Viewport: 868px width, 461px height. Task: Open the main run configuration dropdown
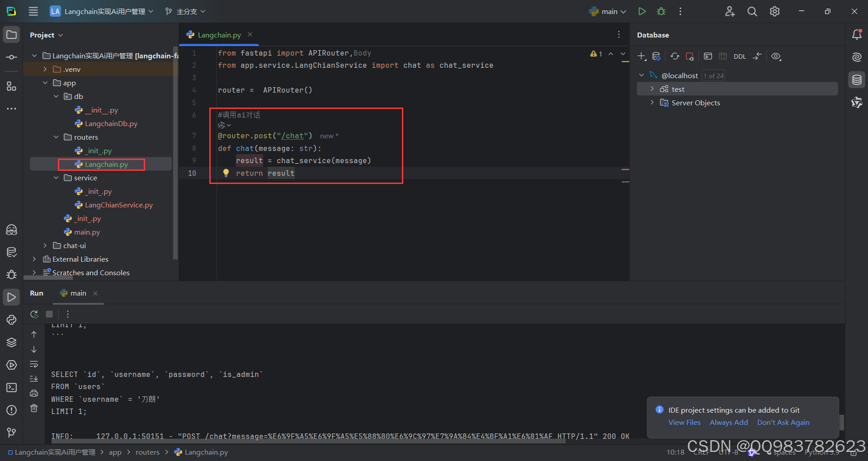click(x=608, y=11)
